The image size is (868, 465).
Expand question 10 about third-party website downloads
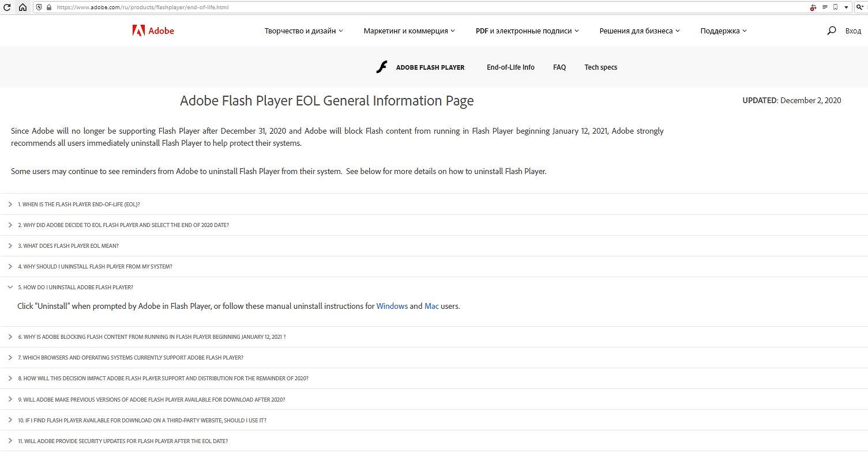[x=434, y=420]
